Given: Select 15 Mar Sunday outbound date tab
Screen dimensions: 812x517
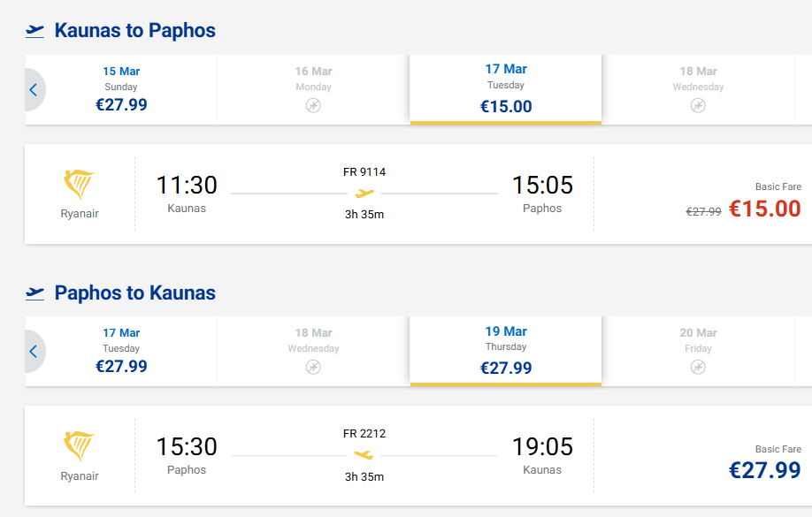Looking at the screenshot, I should coord(121,89).
